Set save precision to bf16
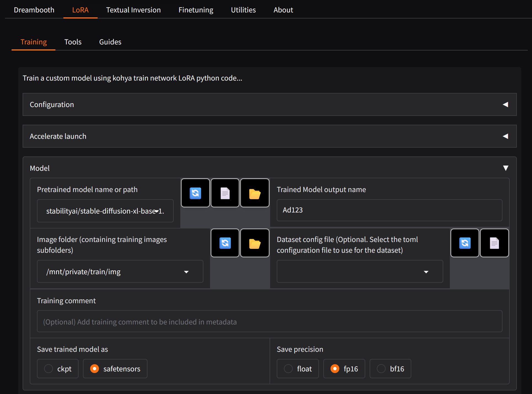532x394 pixels. (x=381, y=369)
